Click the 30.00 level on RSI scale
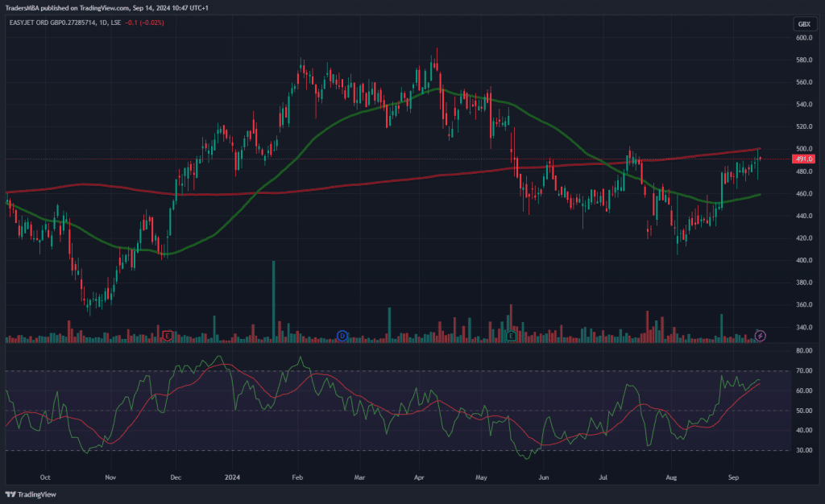 point(803,450)
